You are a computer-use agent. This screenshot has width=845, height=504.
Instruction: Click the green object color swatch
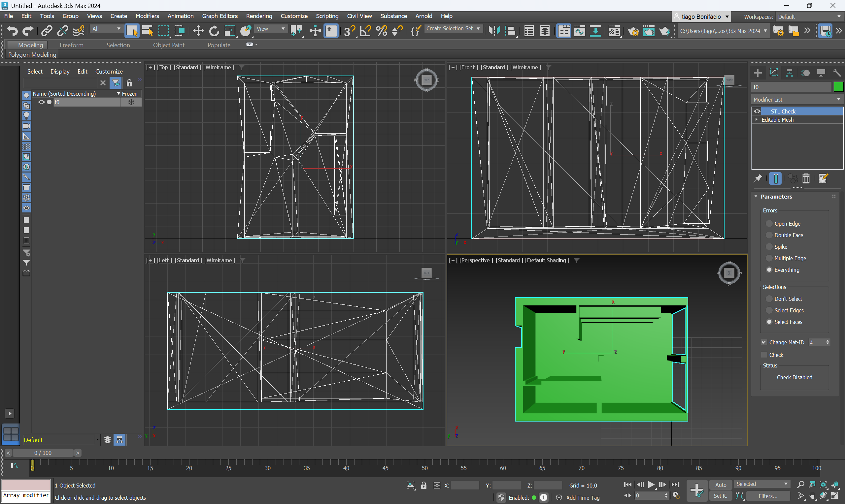(x=838, y=87)
